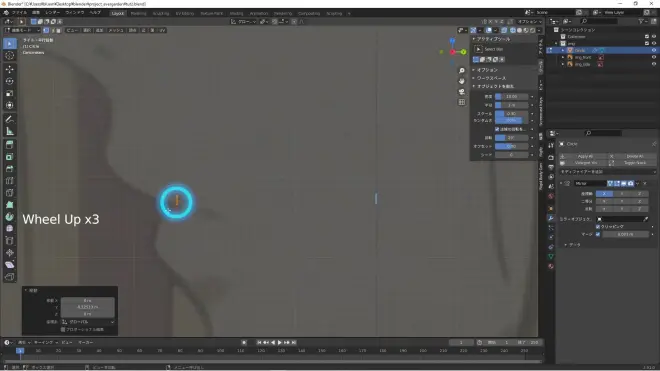Toggle camera view using the camera gizmo icon
Viewport: 660px width, 371px height.
pyautogui.click(x=462, y=91)
